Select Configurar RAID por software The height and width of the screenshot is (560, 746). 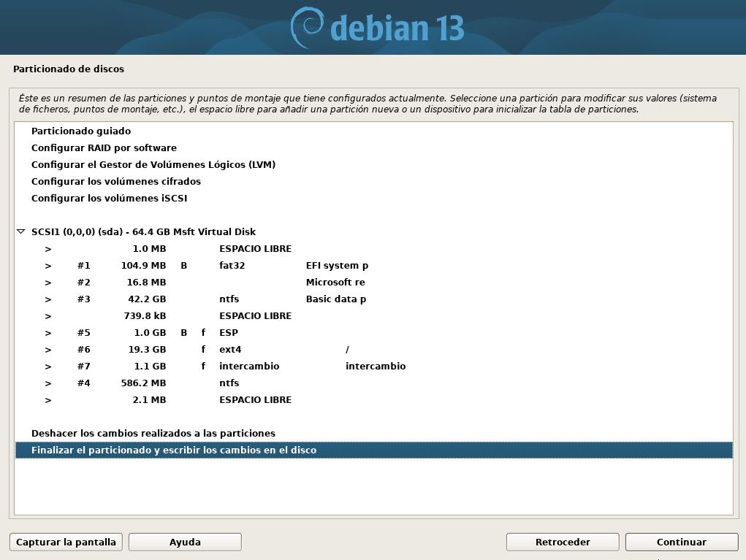(x=373, y=147)
